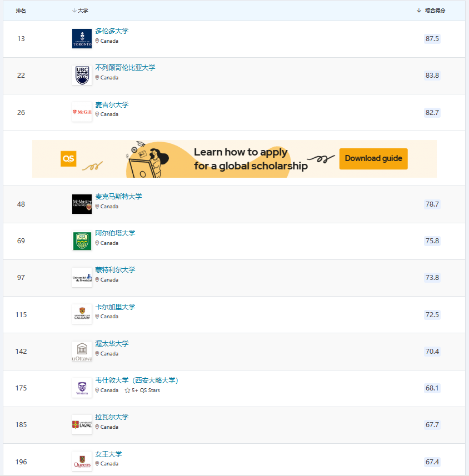Click the McGill University logo
469x476 pixels.
click(82, 112)
